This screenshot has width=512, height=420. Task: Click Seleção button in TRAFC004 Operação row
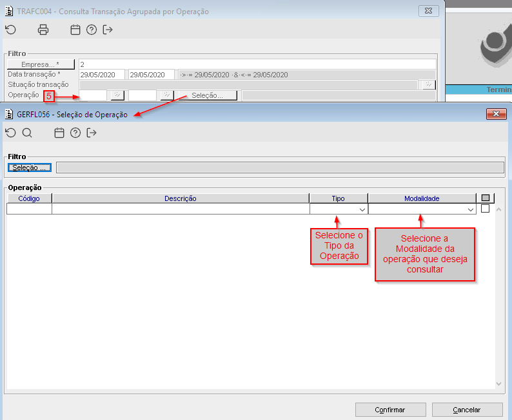pos(208,95)
